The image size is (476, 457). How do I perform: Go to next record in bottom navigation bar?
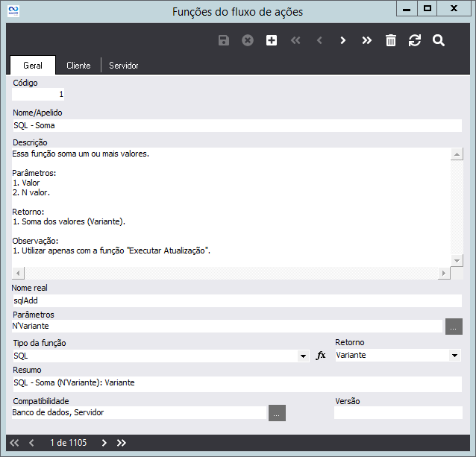point(104,443)
